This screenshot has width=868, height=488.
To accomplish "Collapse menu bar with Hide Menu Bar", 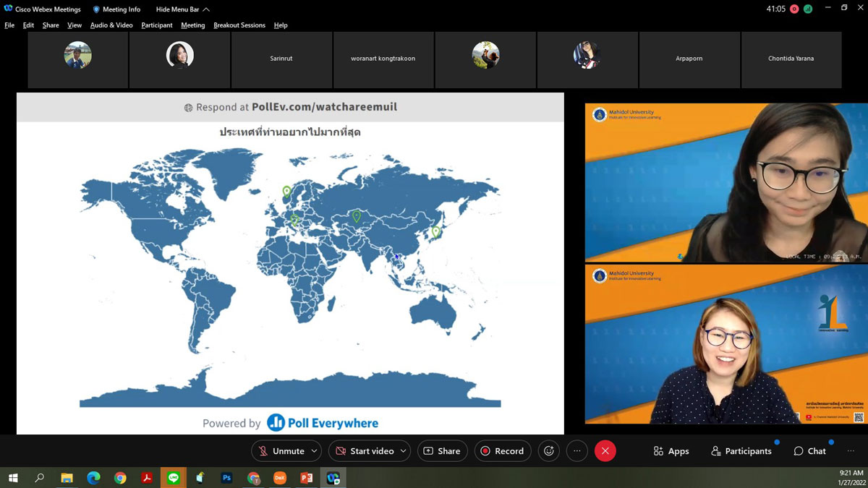I will (182, 9).
